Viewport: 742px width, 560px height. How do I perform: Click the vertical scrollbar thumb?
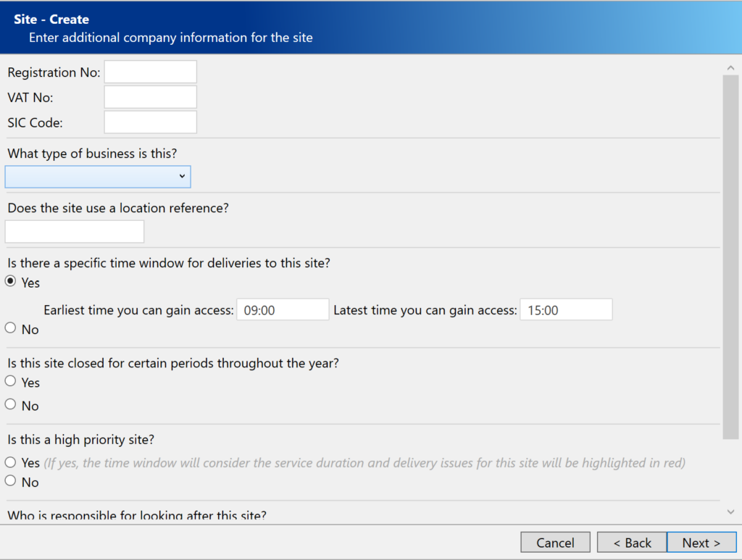tap(730, 254)
